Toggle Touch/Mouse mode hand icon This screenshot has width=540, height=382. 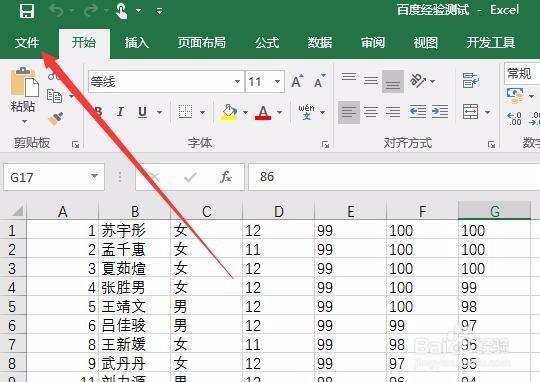click(121, 10)
